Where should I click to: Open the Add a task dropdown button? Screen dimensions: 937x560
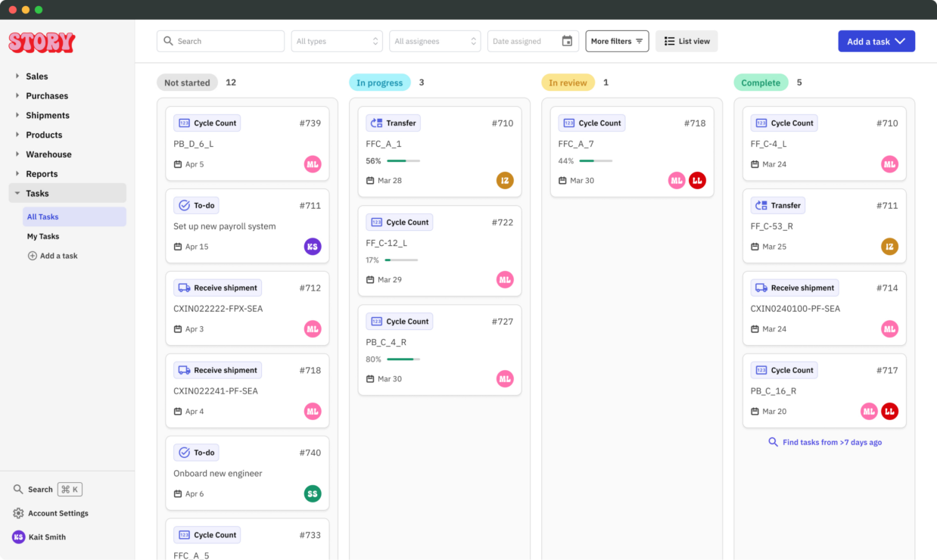876,42
